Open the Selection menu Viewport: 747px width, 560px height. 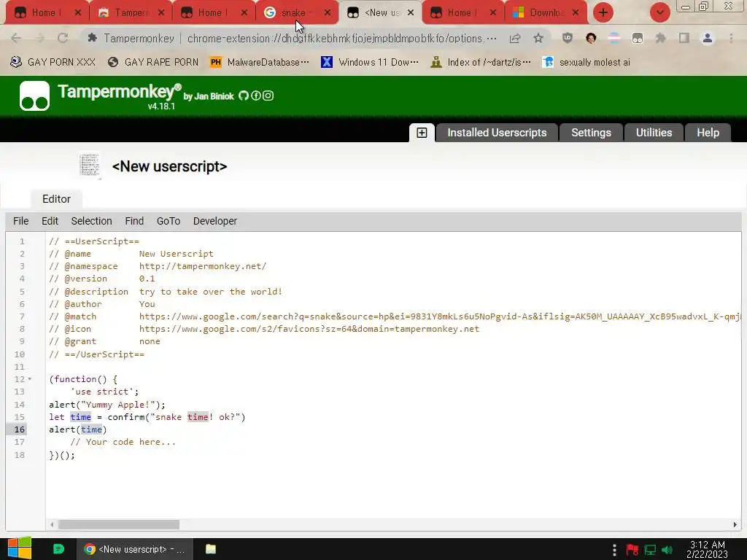point(91,221)
